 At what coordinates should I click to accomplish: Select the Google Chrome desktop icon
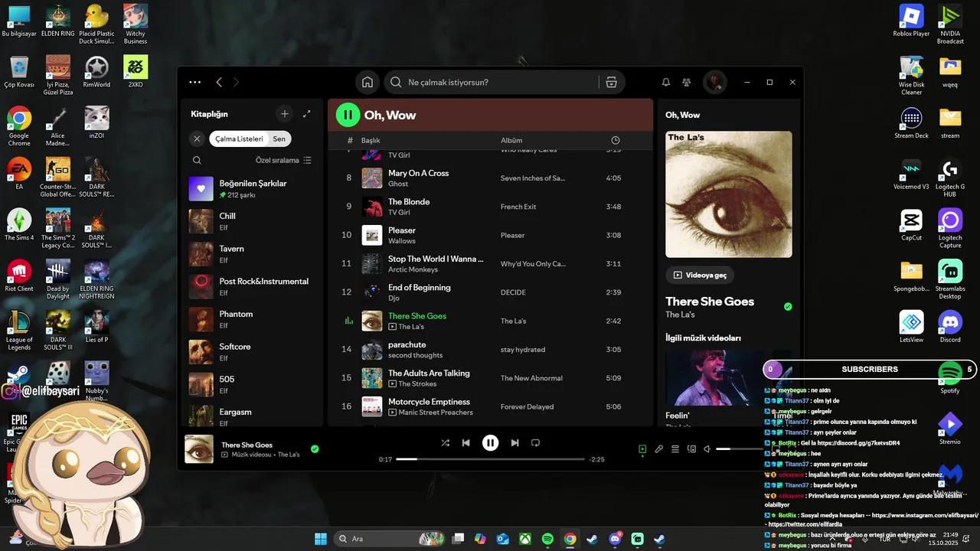pos(19,127)
